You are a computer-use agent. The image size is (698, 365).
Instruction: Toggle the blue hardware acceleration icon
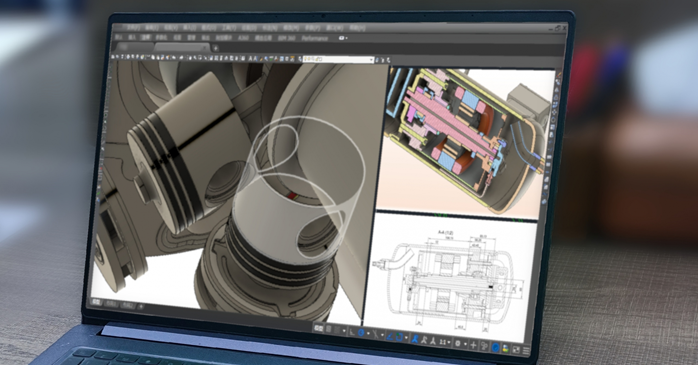[x=495, y=347]
